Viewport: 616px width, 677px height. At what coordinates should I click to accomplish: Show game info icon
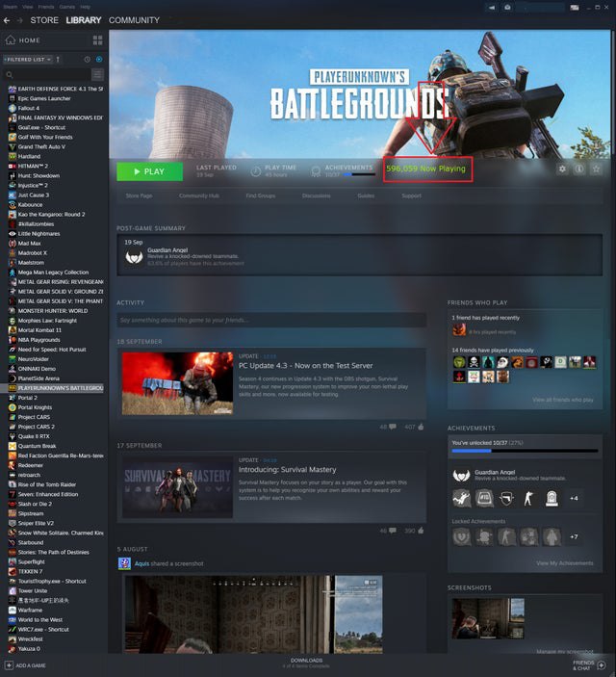pos(579,169)
